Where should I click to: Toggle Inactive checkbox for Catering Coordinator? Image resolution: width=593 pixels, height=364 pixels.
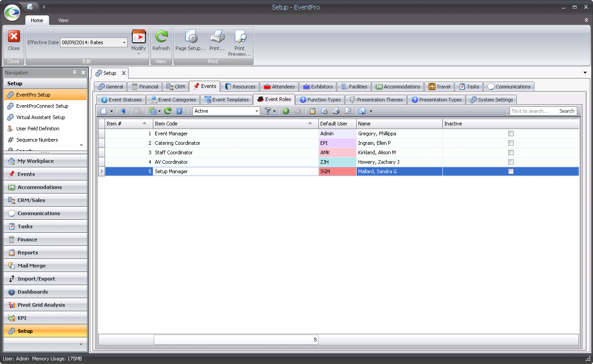(x=511, y=143)
